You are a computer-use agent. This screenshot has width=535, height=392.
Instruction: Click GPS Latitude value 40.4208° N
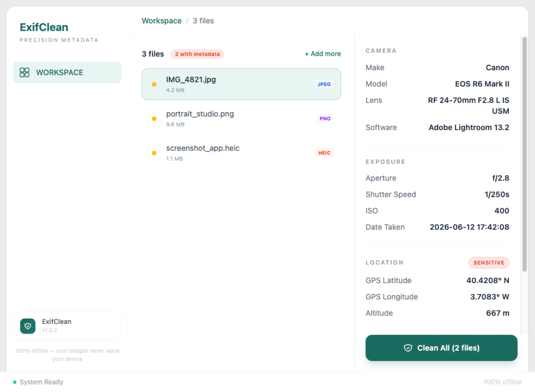pyautogui.click(x=488, y=280)
